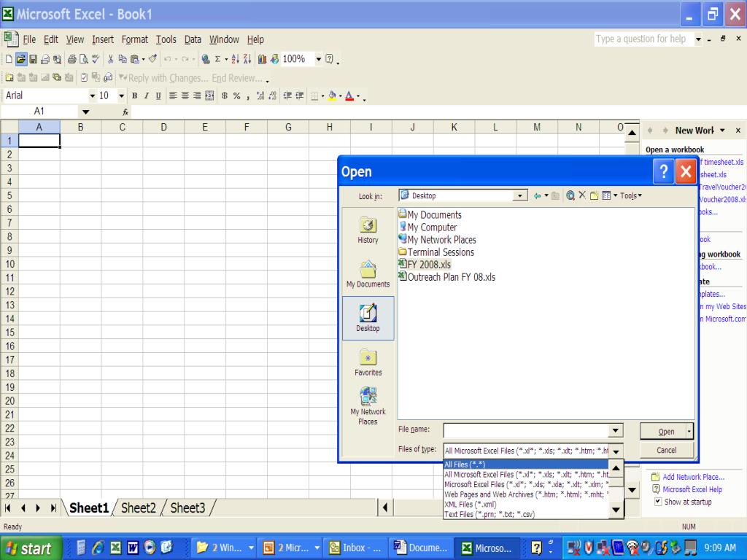Screen dimensions: 747x560
Task: Open the Data menu
Action: tap(193, 39)
